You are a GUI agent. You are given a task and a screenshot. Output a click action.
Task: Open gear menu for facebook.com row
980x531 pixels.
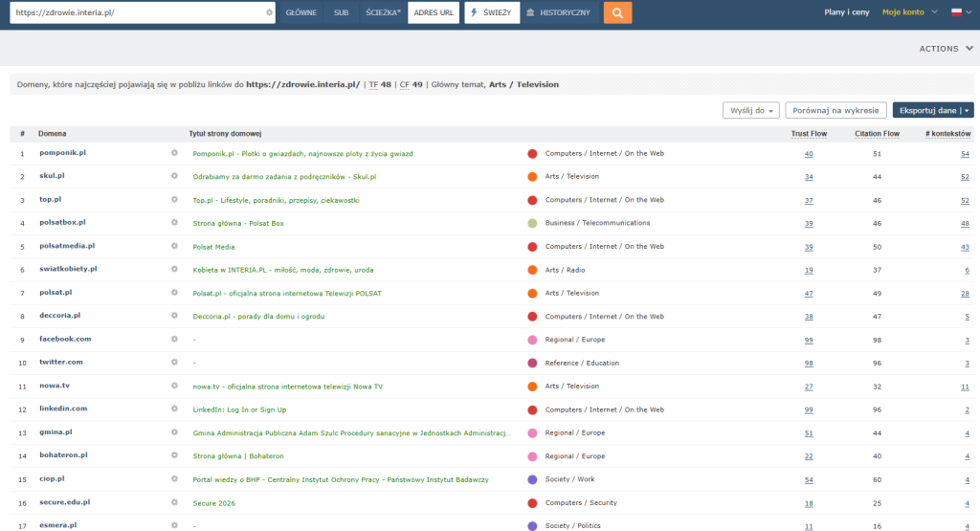[x=174, y=340]
